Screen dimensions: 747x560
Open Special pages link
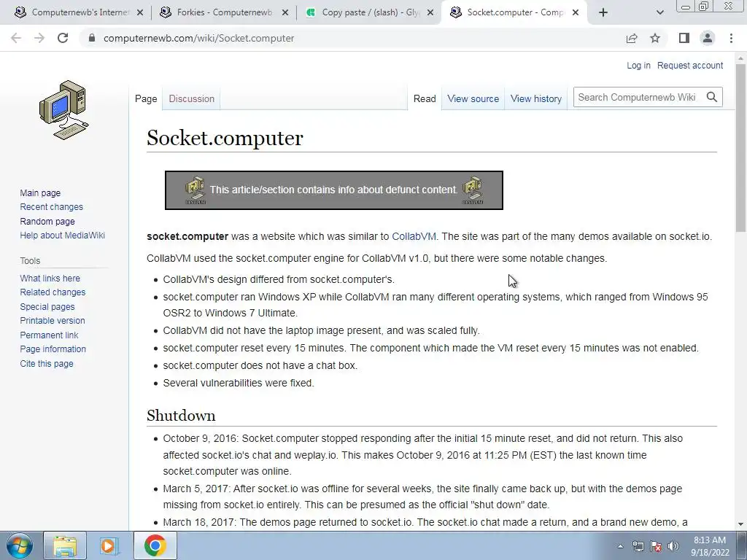(47, 307)
